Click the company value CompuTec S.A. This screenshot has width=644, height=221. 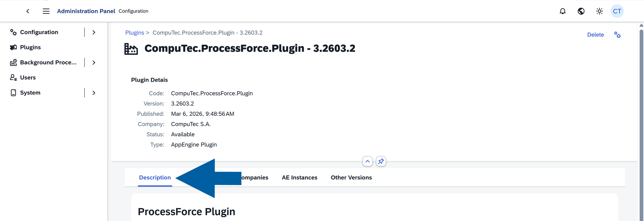point(191,124)
